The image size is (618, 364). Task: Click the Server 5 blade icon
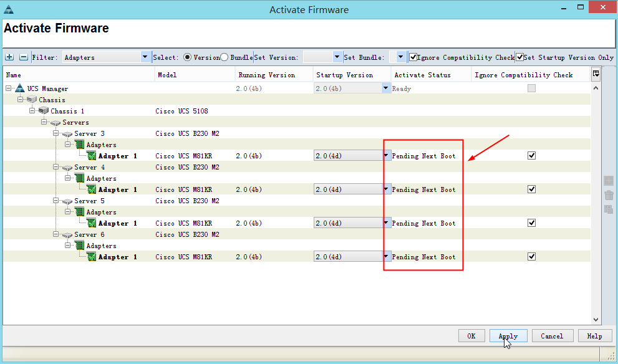point(67,201)
